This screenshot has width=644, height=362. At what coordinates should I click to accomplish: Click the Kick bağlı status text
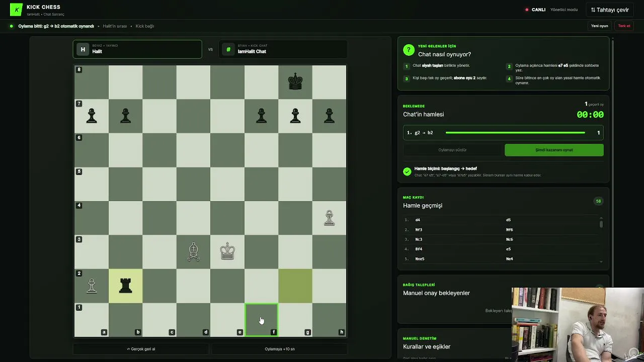click(x=145, y=26)
